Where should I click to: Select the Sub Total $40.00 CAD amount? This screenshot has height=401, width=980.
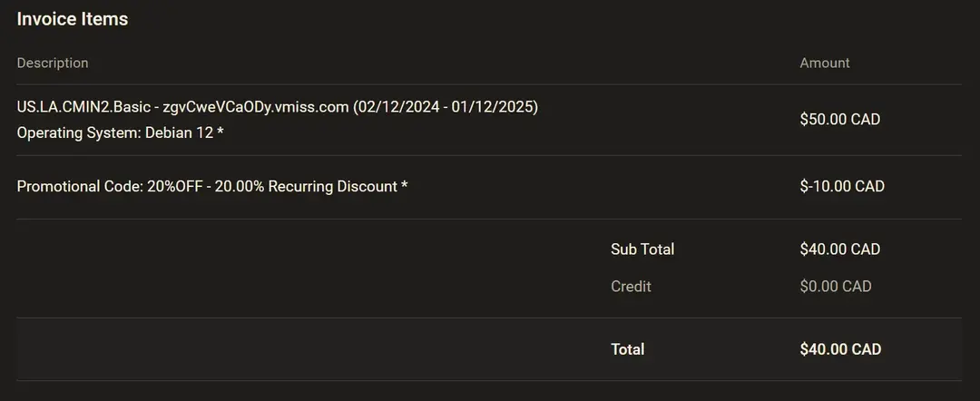pos(840,249)
